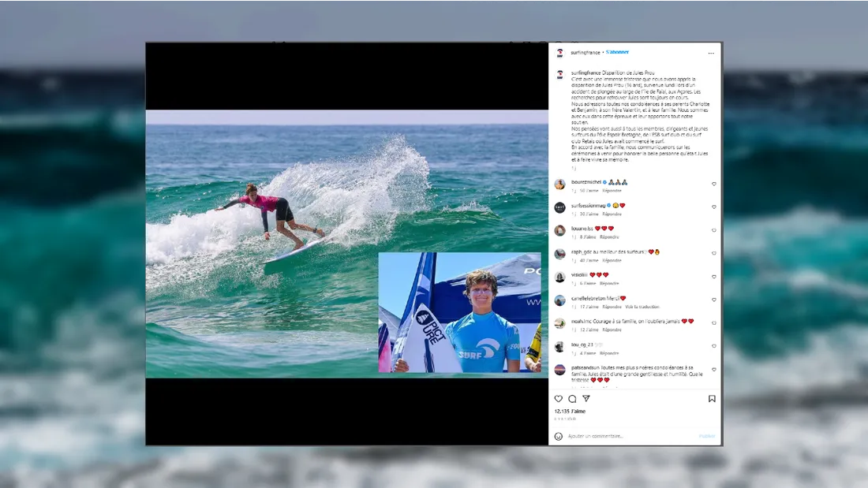Click Répondre under bourezmichel's comment
Screen dimensions: 868x488
(x=612, y=191)
